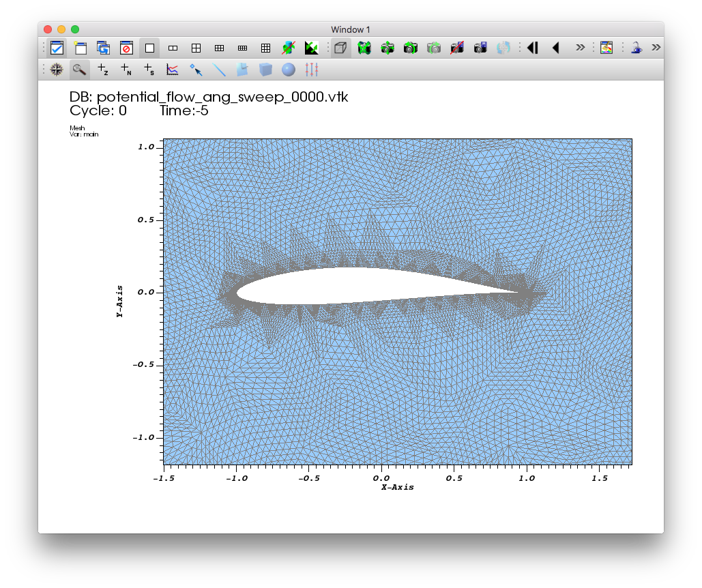Click the 'Time:-5' annotation

[x=184, y=111]
